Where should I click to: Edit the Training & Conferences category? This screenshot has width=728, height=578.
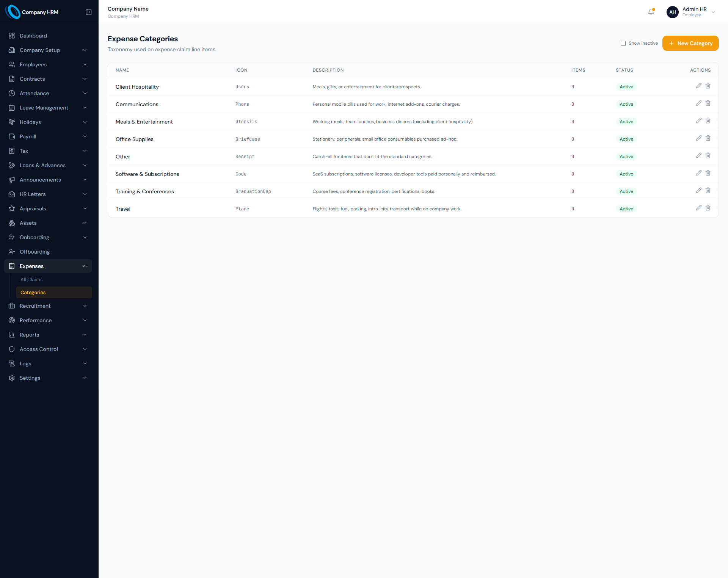pyautogui.click(x=698, y=191)
